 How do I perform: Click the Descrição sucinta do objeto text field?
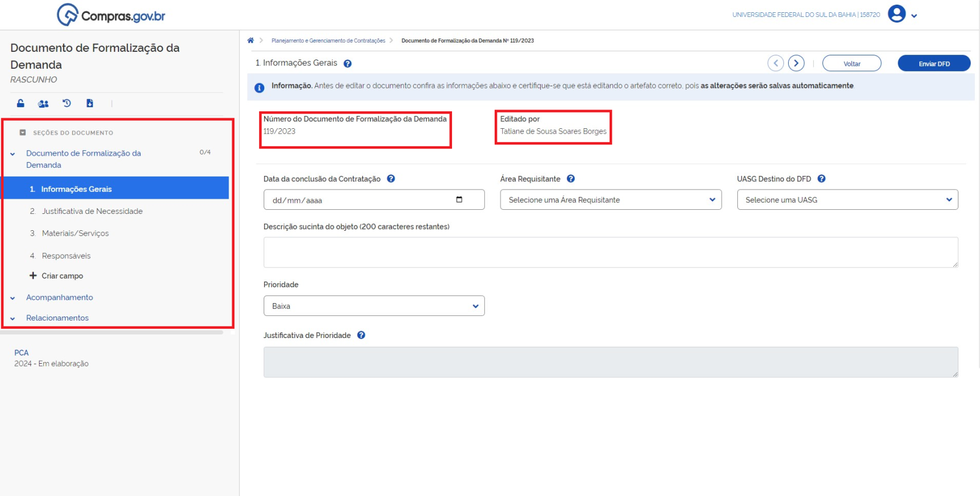610,252
